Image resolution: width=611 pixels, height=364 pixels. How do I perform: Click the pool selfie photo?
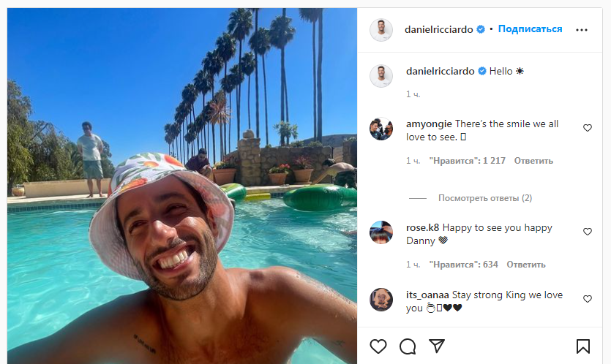182,186
